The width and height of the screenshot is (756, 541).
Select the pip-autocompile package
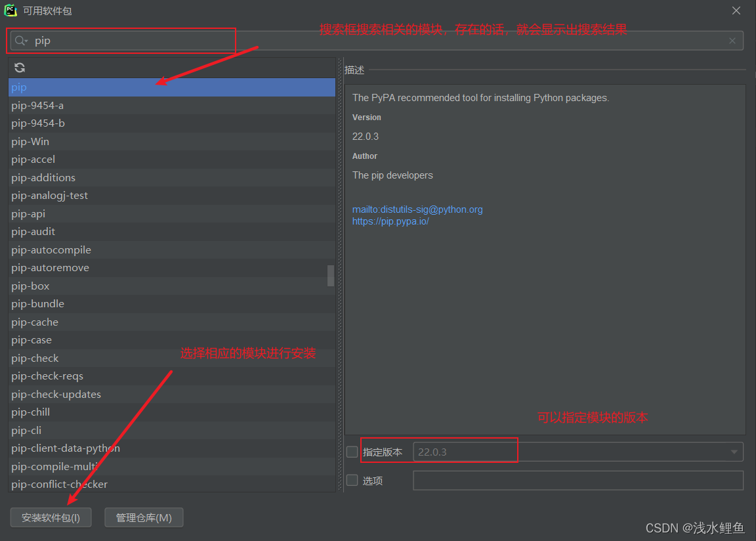[x=172, y=249]
